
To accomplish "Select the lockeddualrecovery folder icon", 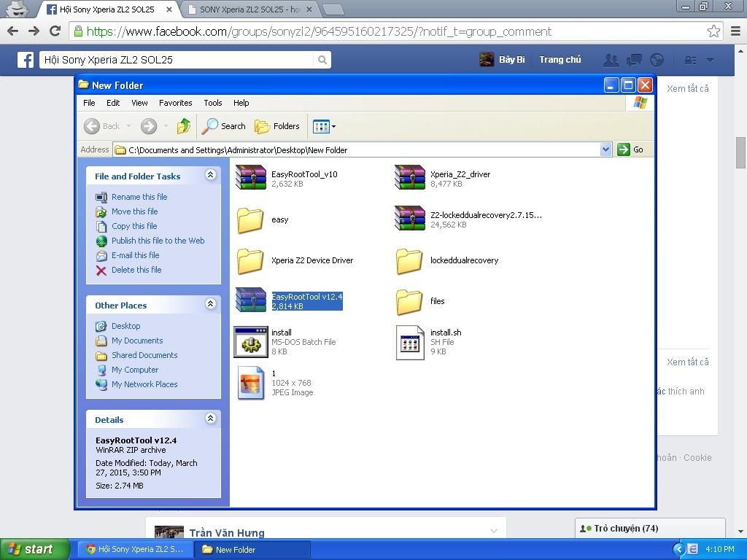I will coord(409,260).
